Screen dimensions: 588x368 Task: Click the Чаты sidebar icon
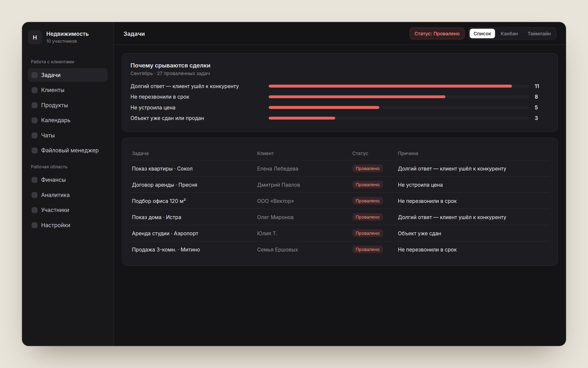point(35,135)
